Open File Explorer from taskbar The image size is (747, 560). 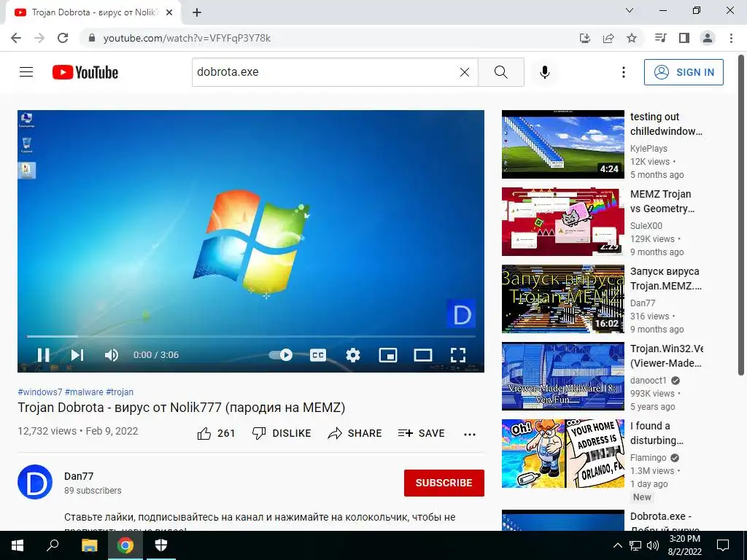point(89,545)
